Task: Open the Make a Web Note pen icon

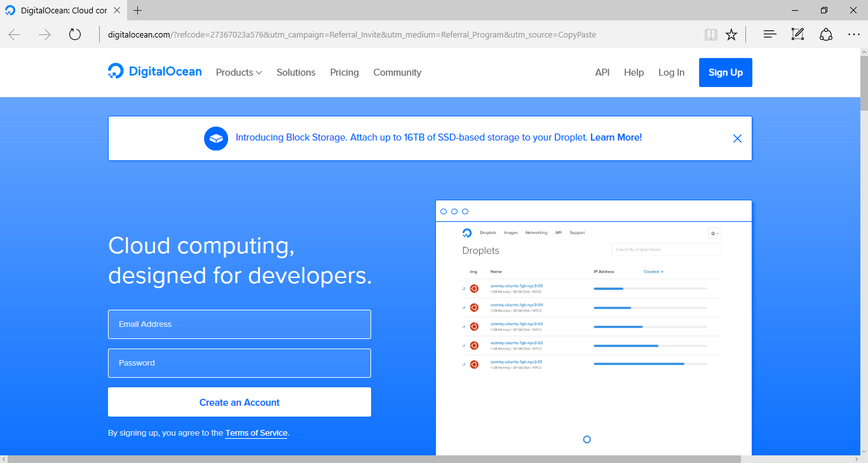Action: click(x=797, y=34)
